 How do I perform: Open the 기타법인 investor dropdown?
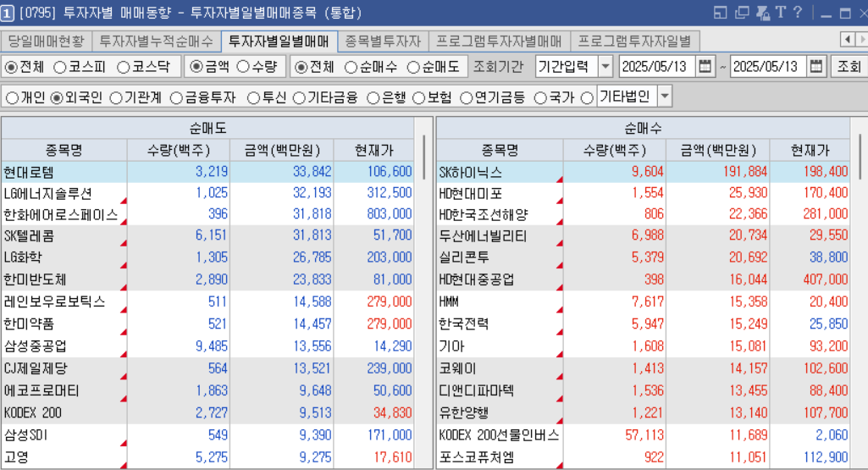664,97
